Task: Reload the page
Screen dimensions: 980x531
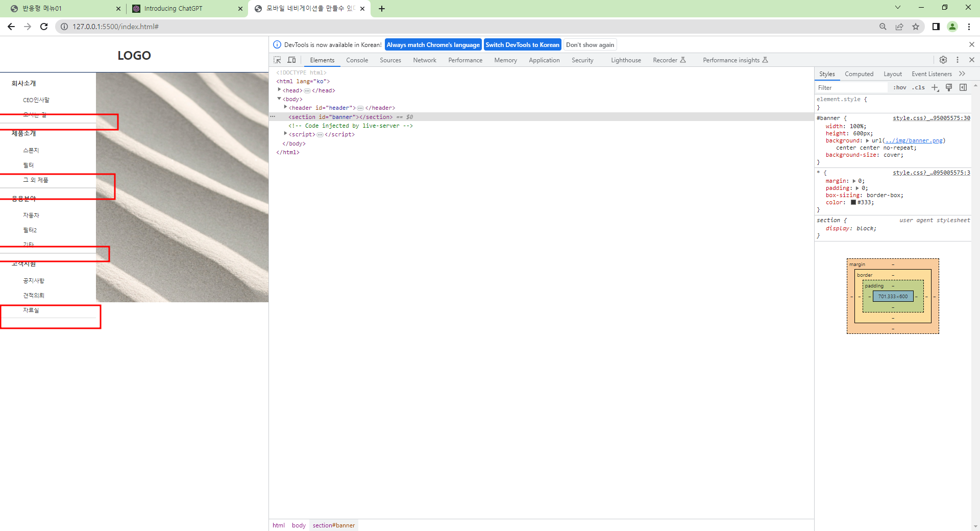Action: coord(44,27)
